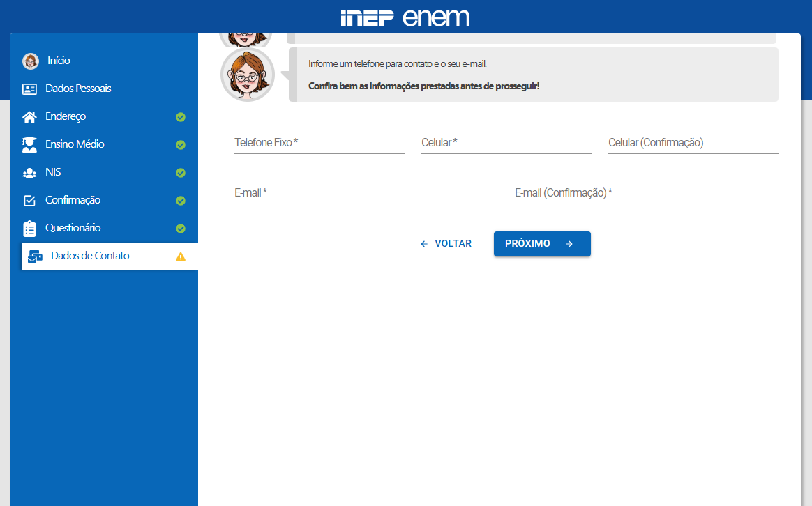Click the Endereço house icon
Image resolution: width=812 pixels, height=506 pixels.
29,117
